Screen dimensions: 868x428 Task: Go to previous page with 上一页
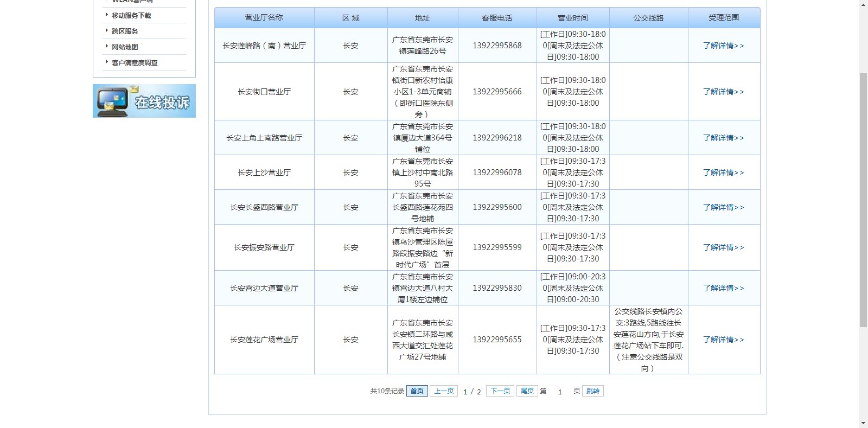tap(444, 391)
